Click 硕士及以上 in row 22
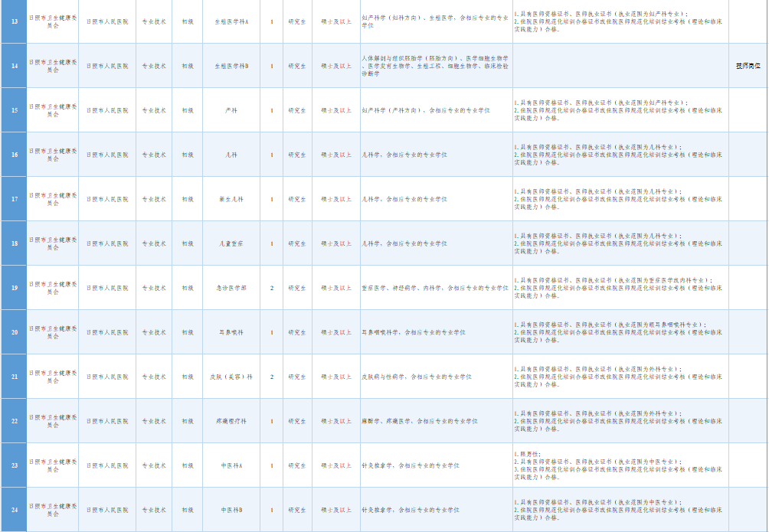The image size is (769, 532). click(336, 421)
